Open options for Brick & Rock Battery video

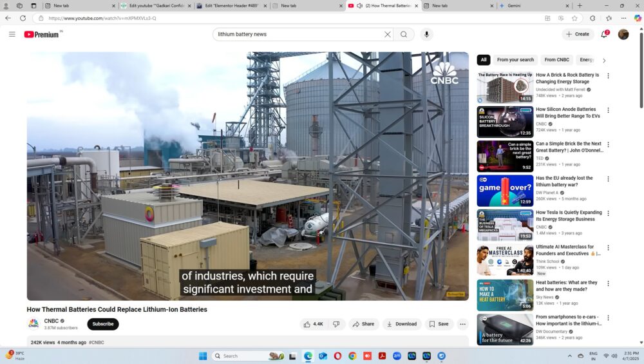[x=608, y=75]
